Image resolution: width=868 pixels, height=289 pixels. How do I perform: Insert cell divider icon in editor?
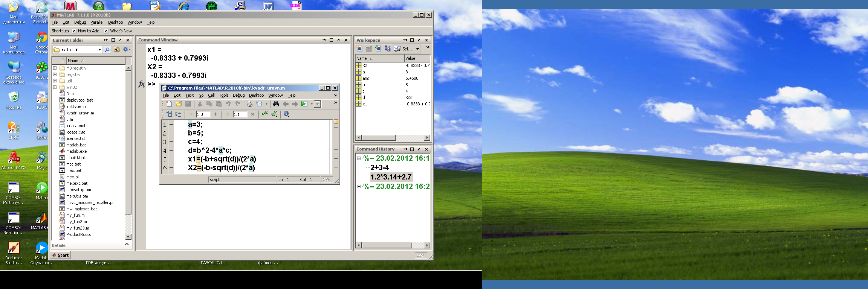point(265,114)
